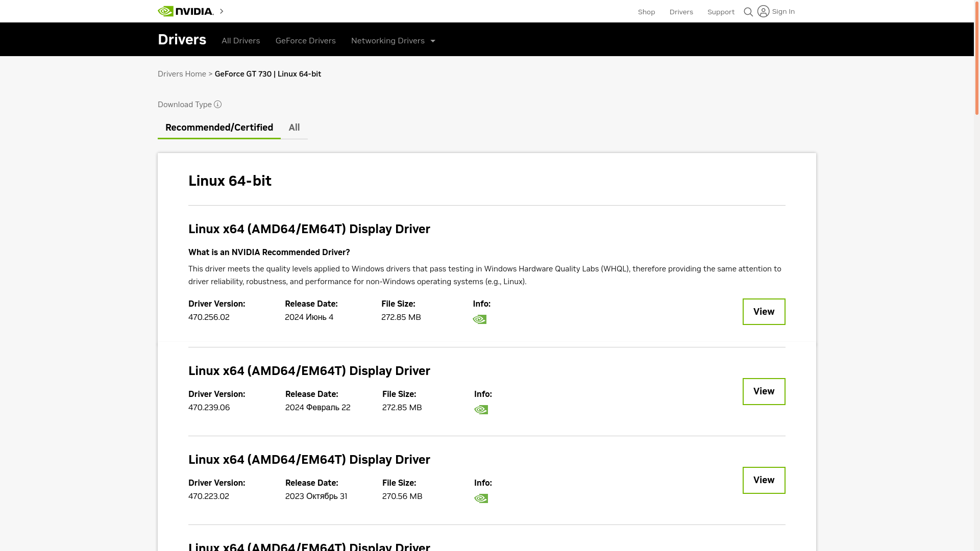Screen dimensions: 980x551
Task: Click NVIDIA info badge for driver 470.223.02
Action: point(481,498)
